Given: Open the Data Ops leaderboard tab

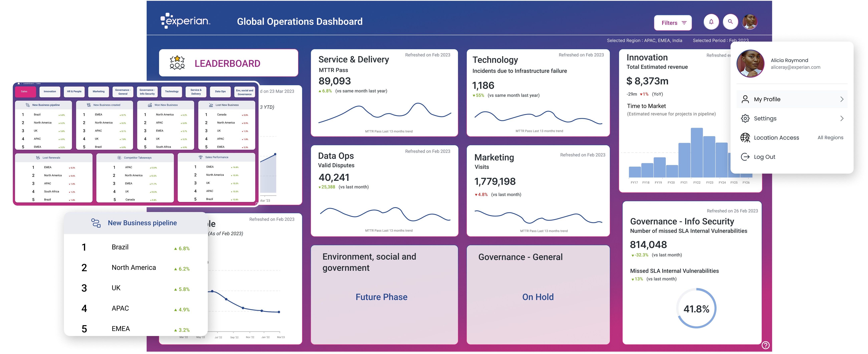Looking at the screenshot, I should (220, 91).
